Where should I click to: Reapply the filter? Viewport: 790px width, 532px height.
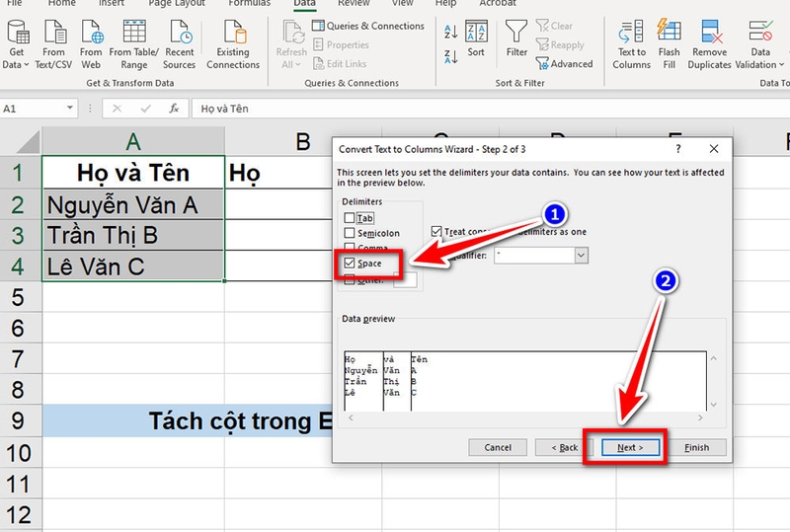[560, 44]
